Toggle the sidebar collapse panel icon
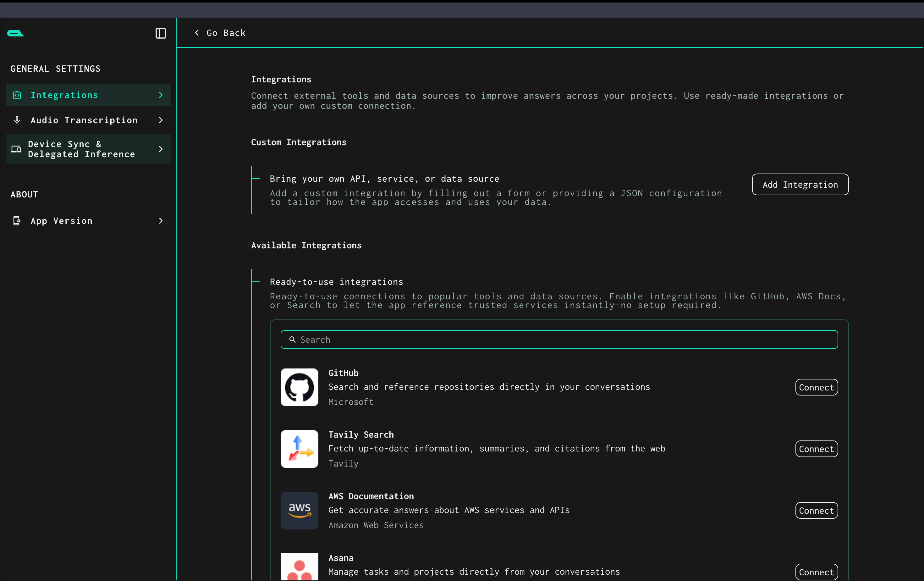This screenshot has width=924, height=581. tap(160, 33)
